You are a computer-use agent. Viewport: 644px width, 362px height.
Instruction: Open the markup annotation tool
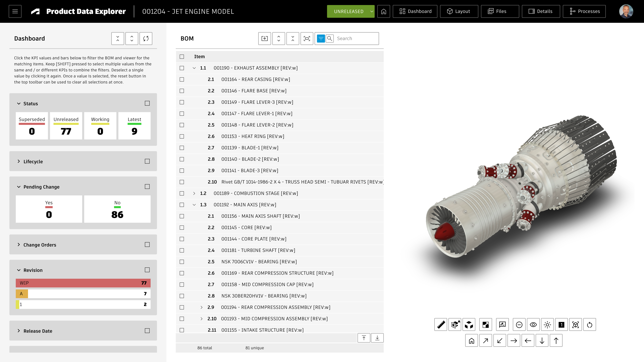[502, 324]
